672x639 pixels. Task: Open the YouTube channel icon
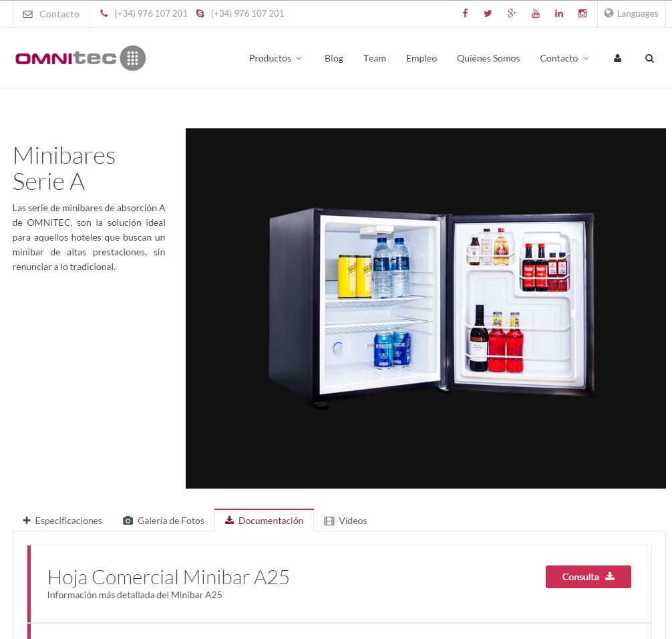pyautogui.click(x=535, y=13)
